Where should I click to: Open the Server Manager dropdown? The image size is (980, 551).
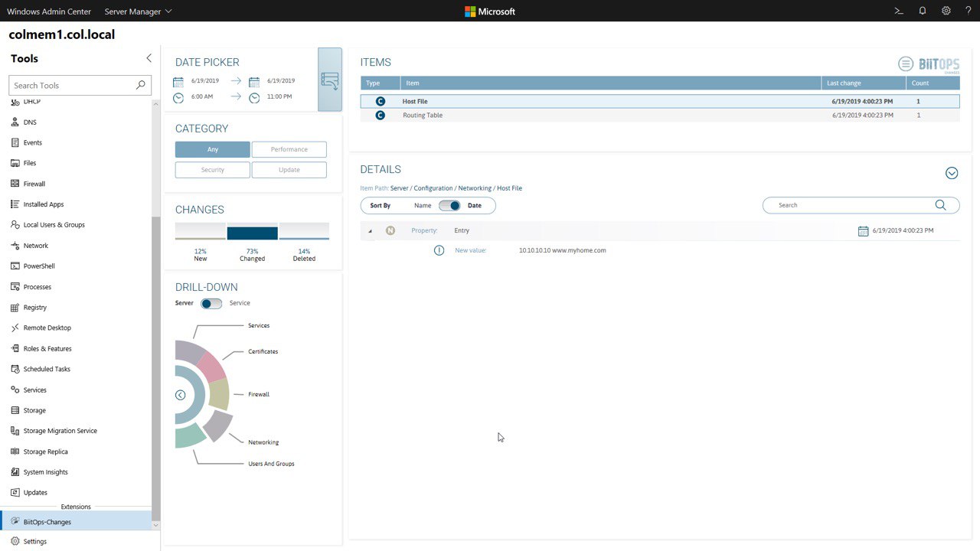click(x=138, y=11)
